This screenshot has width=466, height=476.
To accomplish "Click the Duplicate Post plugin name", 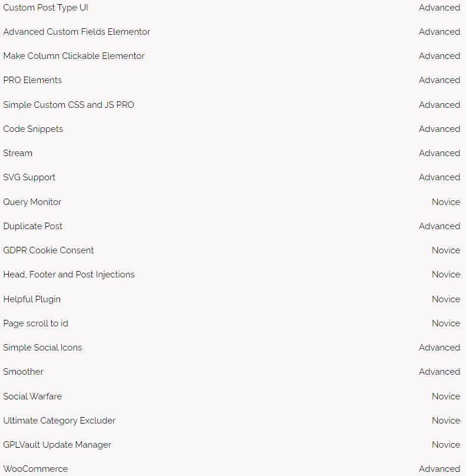I will 33,226.
